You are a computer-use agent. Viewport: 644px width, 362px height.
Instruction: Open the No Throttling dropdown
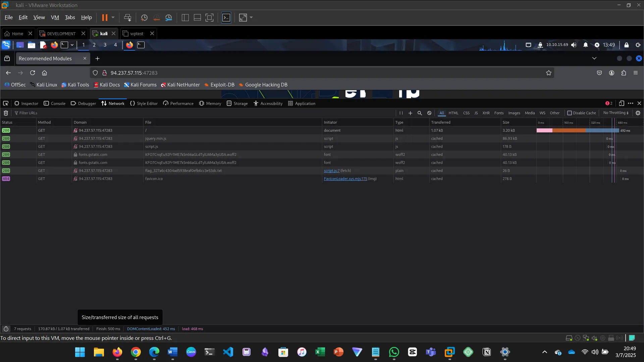point(616,113)
